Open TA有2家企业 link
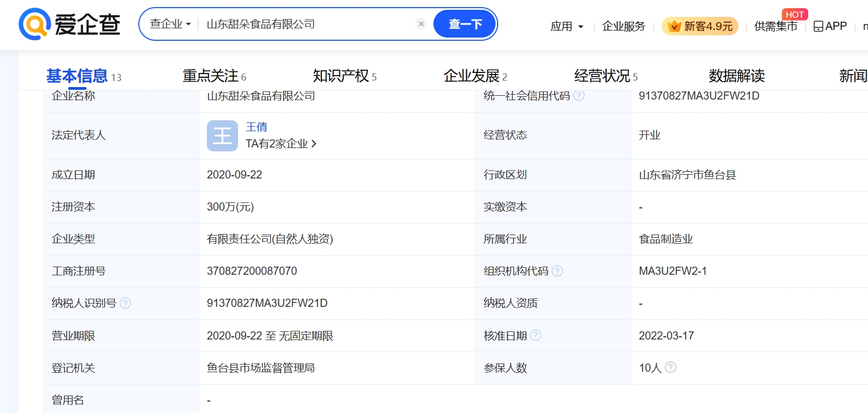The image size is (868, 413). [281, 144]
